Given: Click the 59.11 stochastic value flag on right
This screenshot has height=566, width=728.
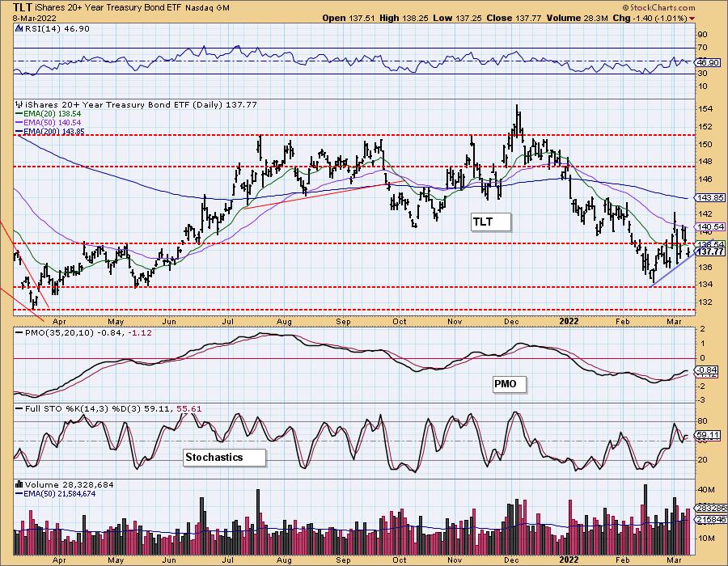Looking at the screenshot, I should [708, 435].
